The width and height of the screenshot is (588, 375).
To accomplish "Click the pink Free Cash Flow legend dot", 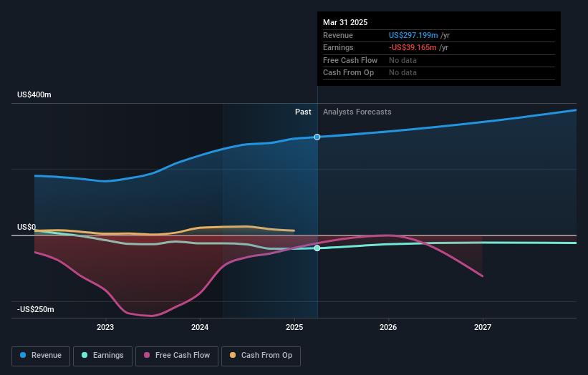I will point(147,355).
